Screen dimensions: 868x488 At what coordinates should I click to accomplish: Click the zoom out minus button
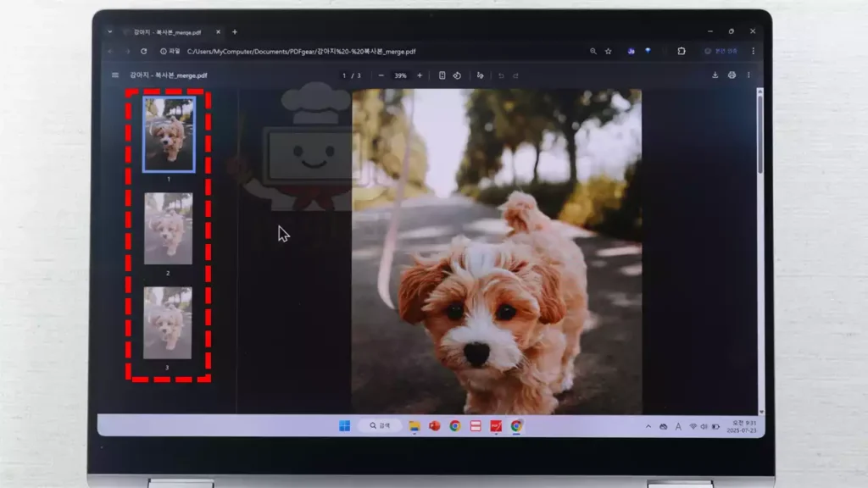tap(381, 75)
